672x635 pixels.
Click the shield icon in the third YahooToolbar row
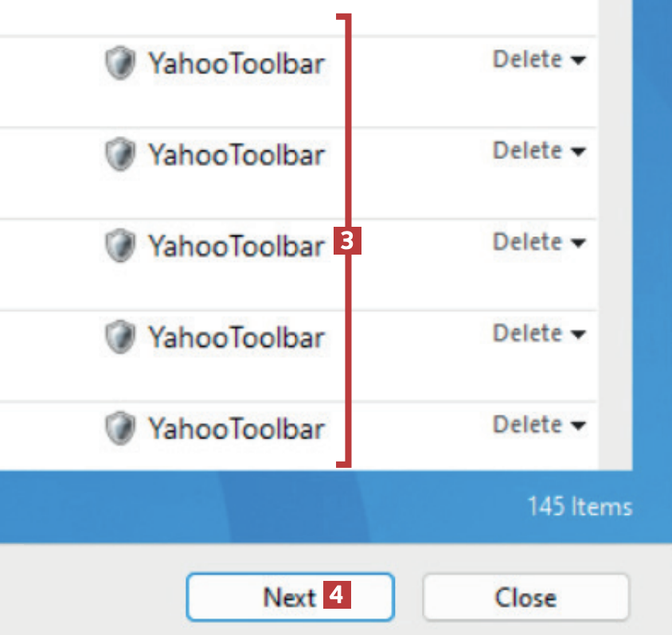pyautogui.click(x=119, y=245)
